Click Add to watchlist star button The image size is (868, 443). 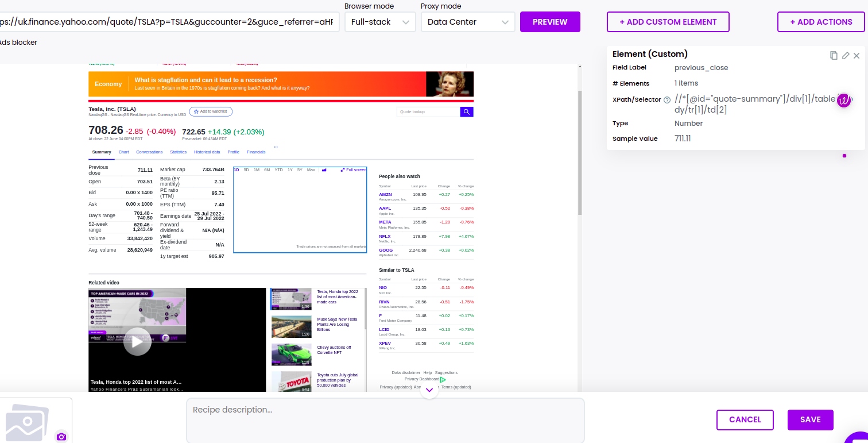click(x=211, y=111)
